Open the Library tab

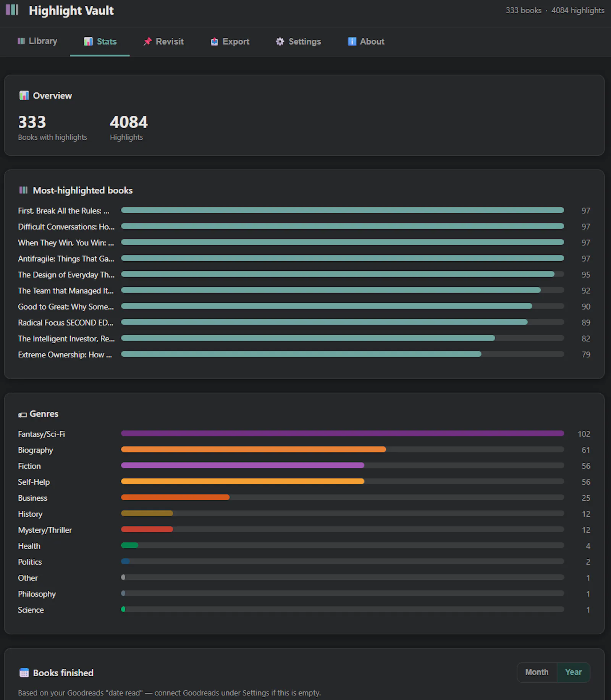(x=37, y=41)
